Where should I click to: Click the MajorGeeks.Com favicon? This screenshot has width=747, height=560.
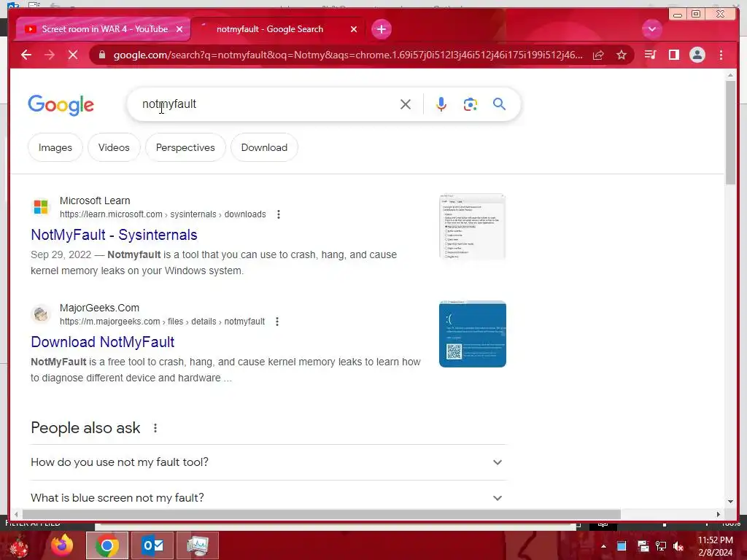coord(41,314)
